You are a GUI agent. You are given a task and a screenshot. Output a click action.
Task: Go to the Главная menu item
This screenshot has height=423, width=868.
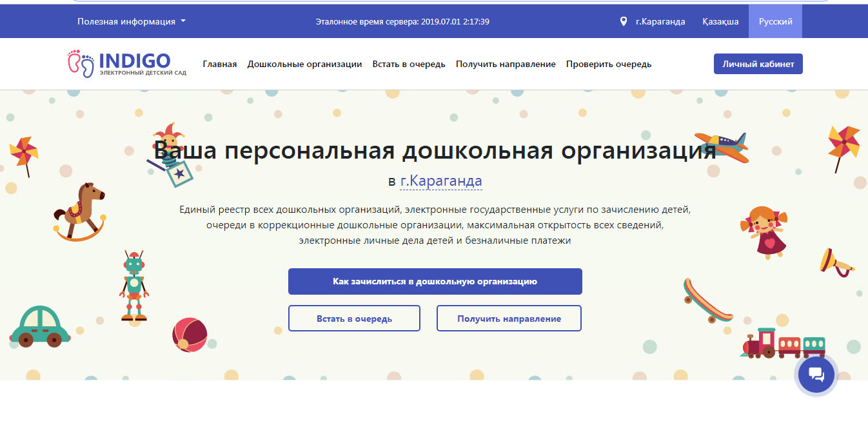click(219, 64)
